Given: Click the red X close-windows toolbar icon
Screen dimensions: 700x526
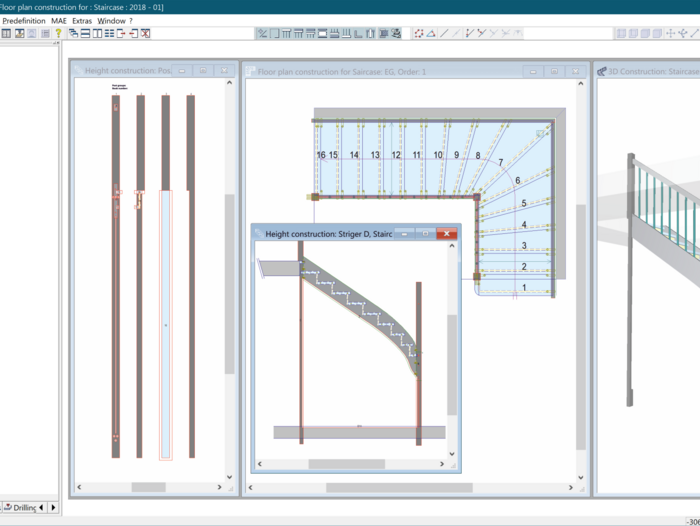Looking at the screenshot, I should click(x=145, y=33).
